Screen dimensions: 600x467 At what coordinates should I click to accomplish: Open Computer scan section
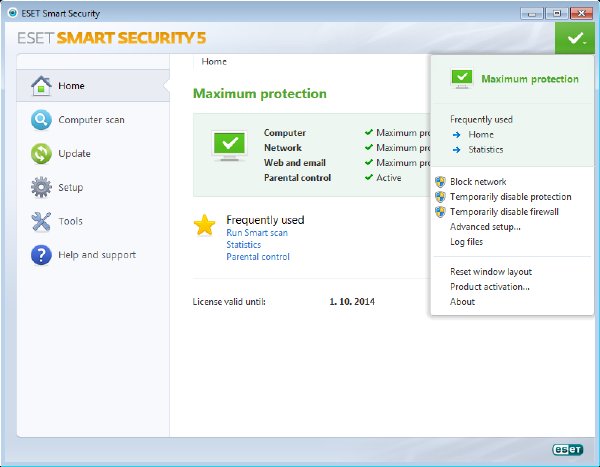click(93, 119)
